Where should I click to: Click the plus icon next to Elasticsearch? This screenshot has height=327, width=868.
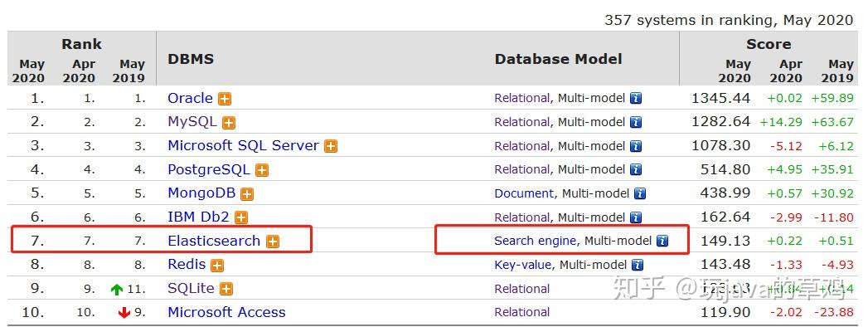tap(273, 242)
